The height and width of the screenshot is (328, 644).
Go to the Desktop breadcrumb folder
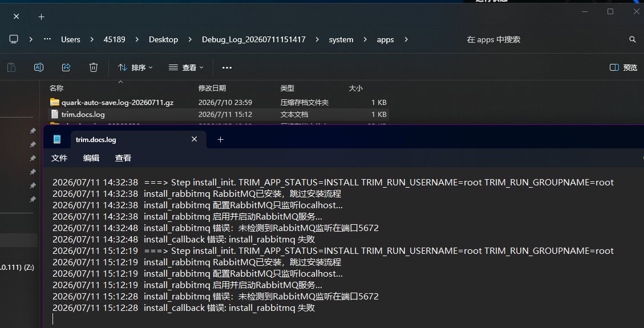tap(164, 39)
